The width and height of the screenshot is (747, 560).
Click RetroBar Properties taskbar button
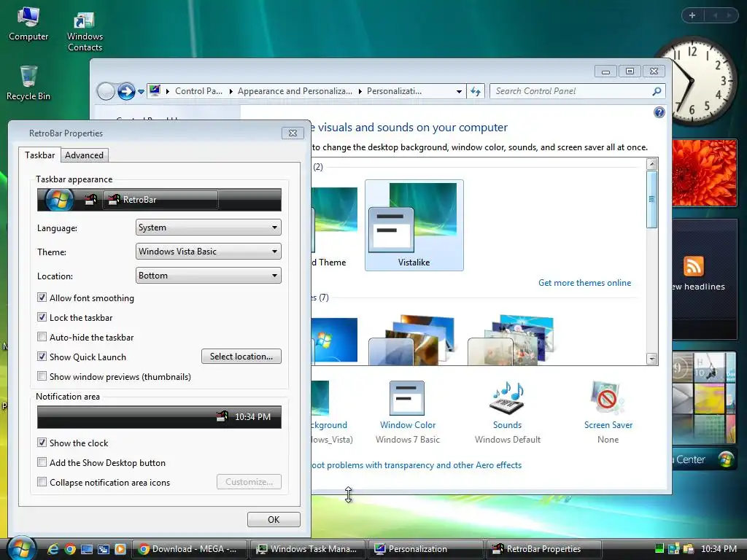pos(544,549)
